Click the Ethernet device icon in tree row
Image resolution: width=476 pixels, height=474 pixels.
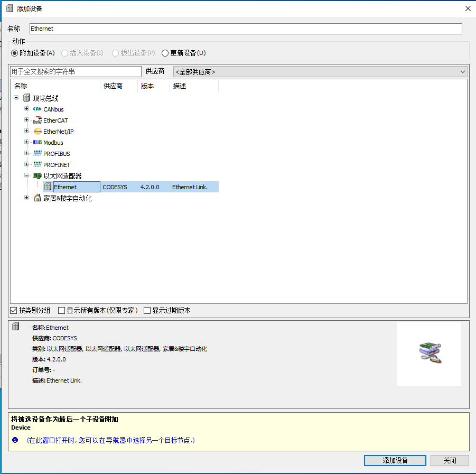[48, 187]
